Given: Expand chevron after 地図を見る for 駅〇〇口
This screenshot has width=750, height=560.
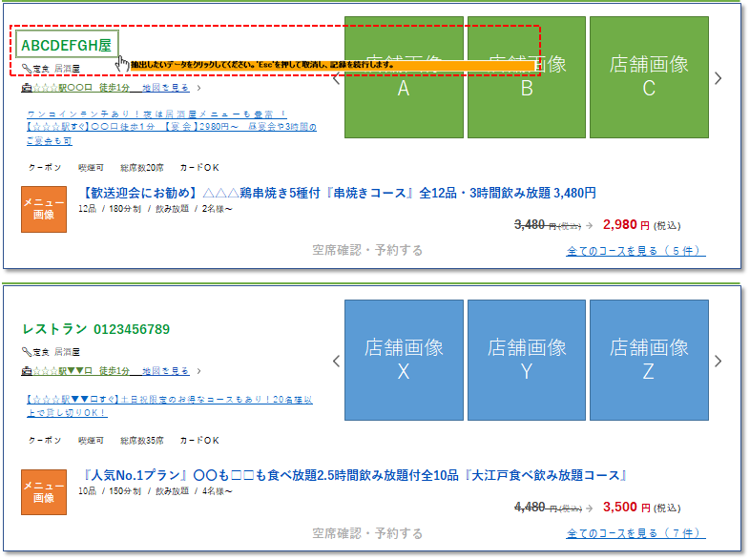Looking at the screenshot, I should [199, 88].
